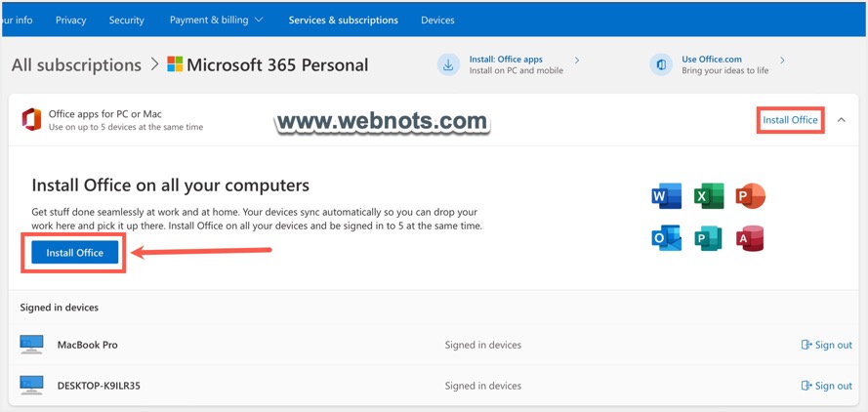Click the Signed in devices heading
This screenshot has height=412, width=868.
coord(60,307)
